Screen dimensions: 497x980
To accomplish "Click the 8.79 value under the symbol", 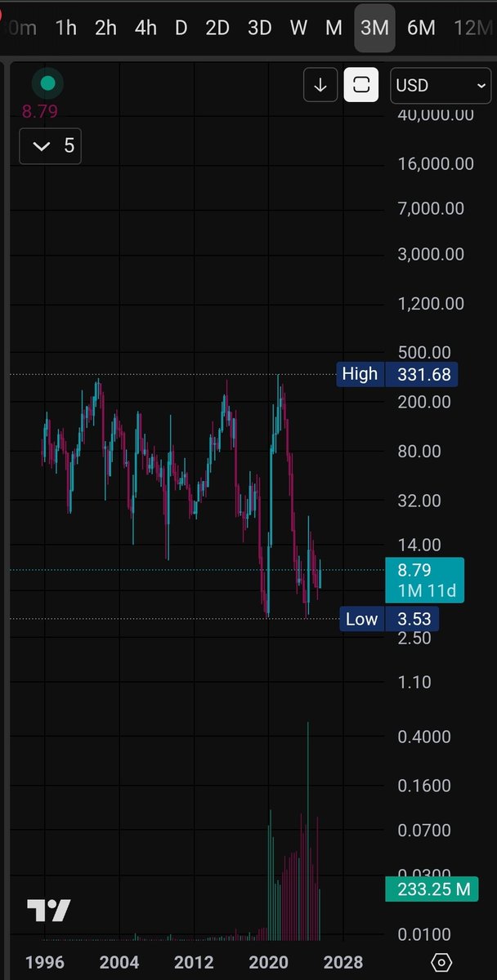I will [x=38, y=111].
